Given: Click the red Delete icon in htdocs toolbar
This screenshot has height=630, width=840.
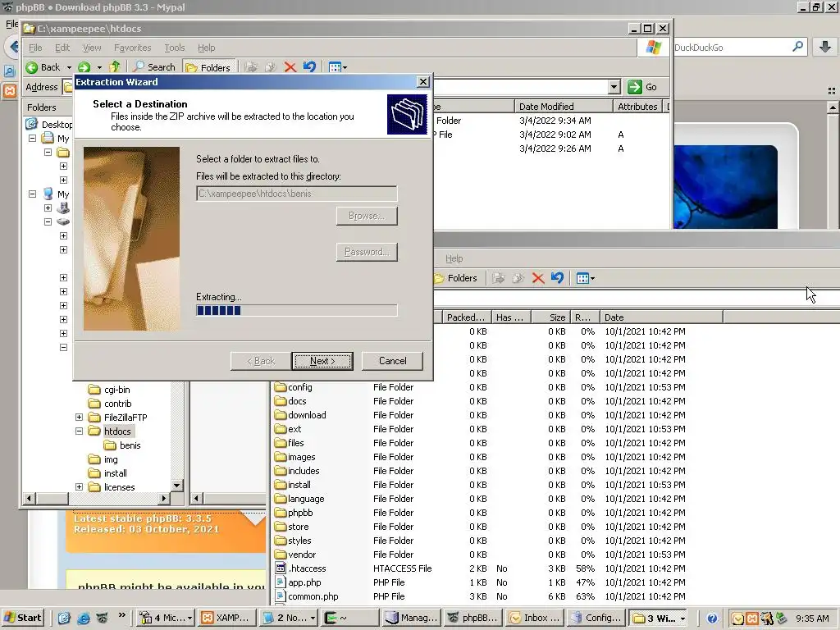Looking at the screenshot, I should point(290,67).
